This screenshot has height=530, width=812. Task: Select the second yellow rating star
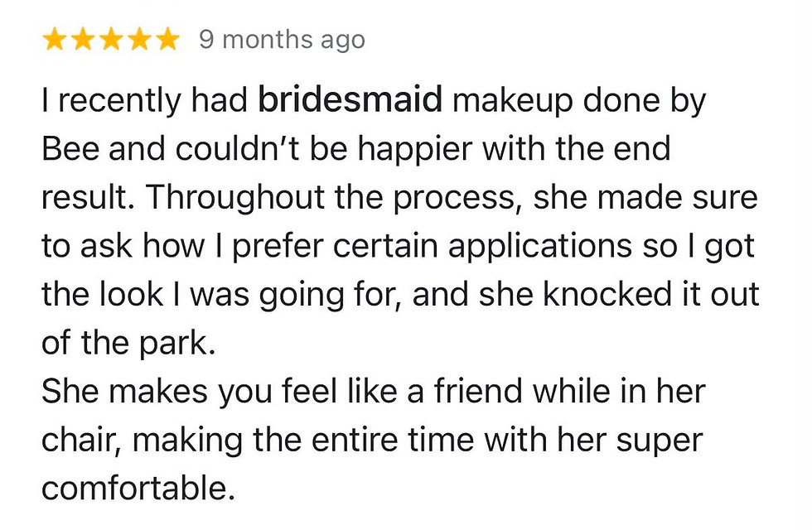82,41
